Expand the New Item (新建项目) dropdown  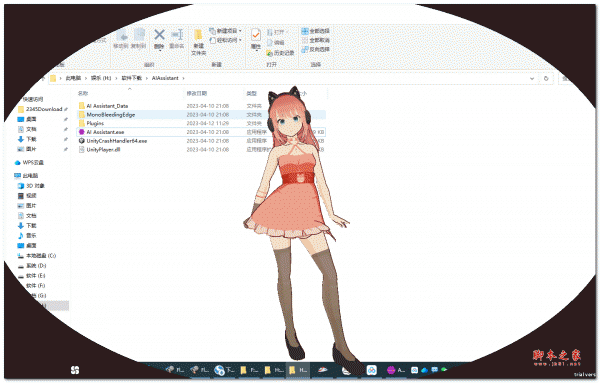[240, 31]
